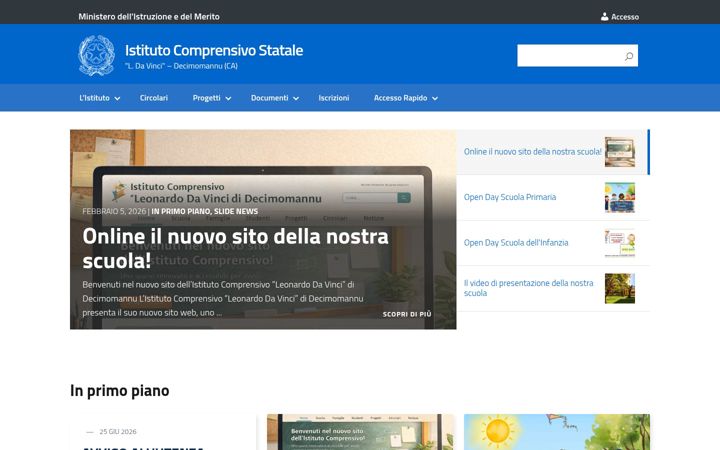
Task: Click the user profile icon beside Accesso
Action: (604, 17)
